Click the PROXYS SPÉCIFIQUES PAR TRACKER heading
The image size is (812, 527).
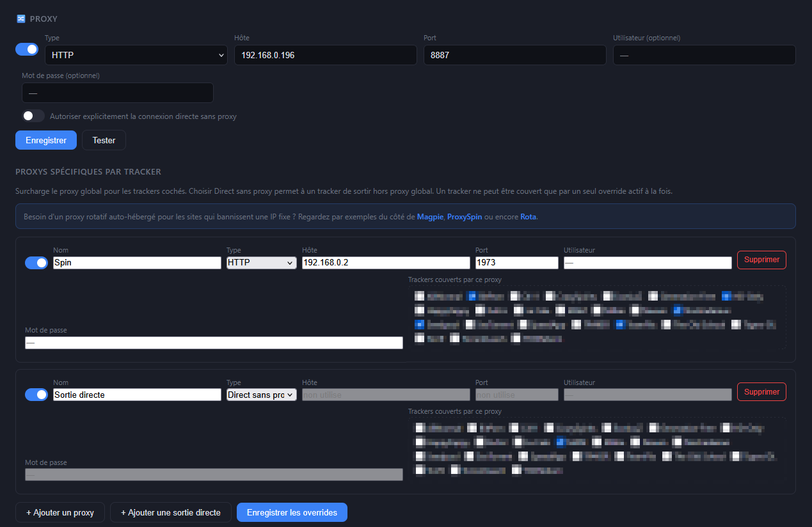coord(88,171)
